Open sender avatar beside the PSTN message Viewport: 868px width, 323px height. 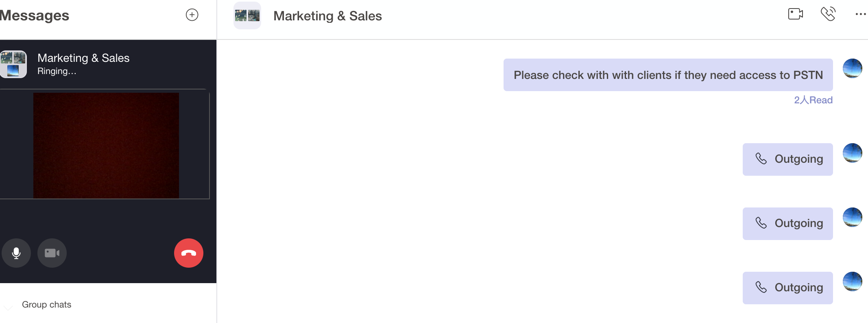853,68
